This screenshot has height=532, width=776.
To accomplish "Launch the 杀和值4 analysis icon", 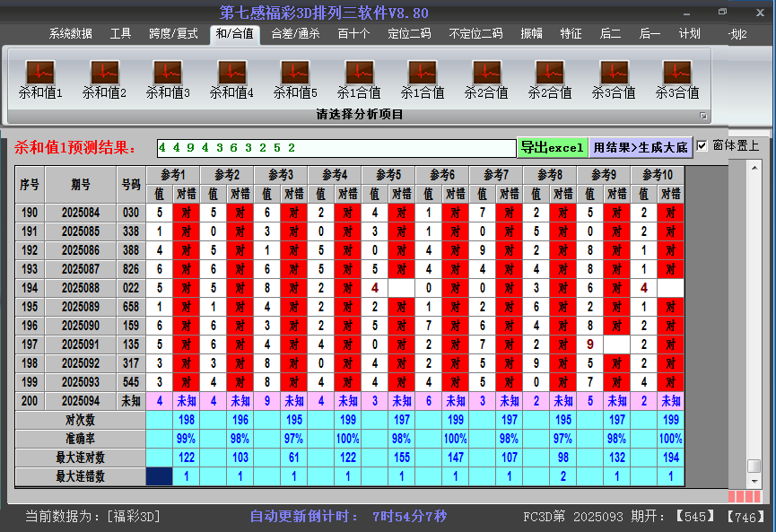I will coord(231,80).
